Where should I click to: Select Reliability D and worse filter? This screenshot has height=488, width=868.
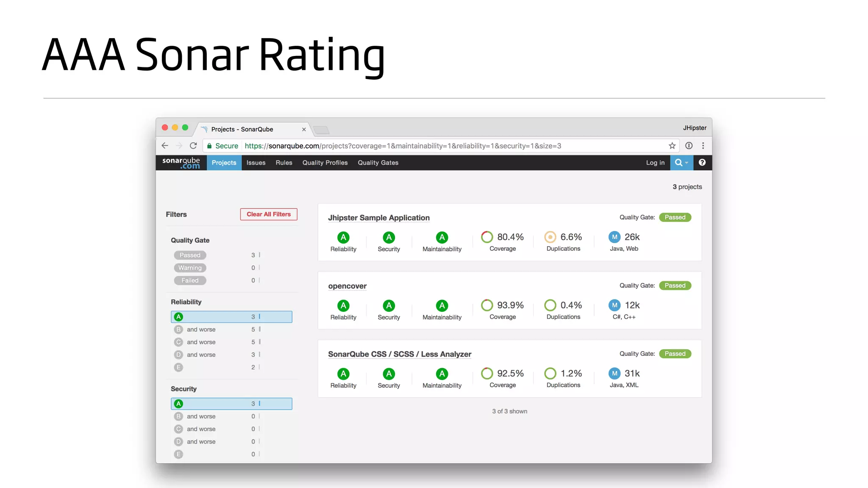tap(231, 355)
